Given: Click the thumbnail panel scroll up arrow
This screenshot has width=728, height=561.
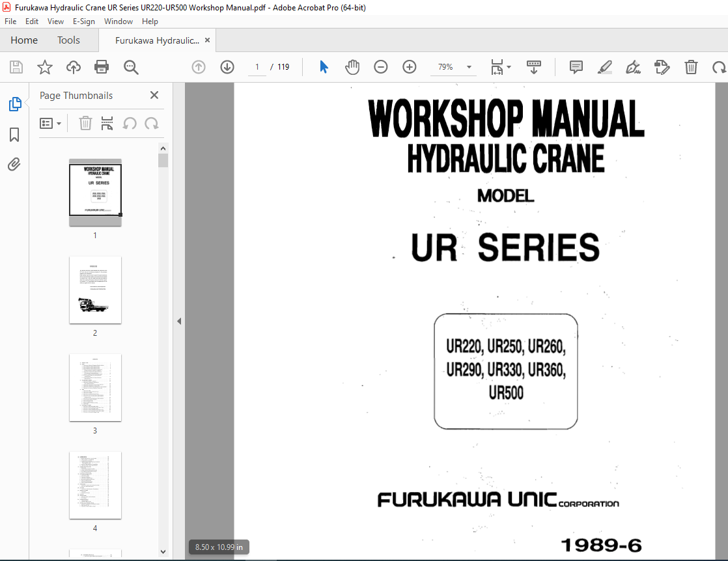Looking at the screenshot, I should tap(163, 148).
